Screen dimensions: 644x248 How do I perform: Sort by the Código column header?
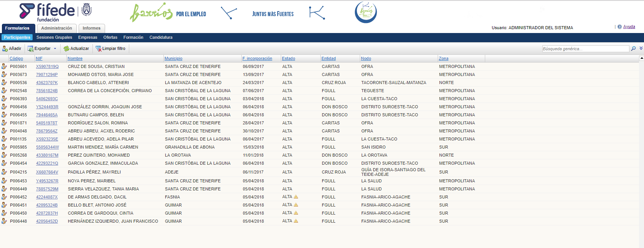[16, 58]
